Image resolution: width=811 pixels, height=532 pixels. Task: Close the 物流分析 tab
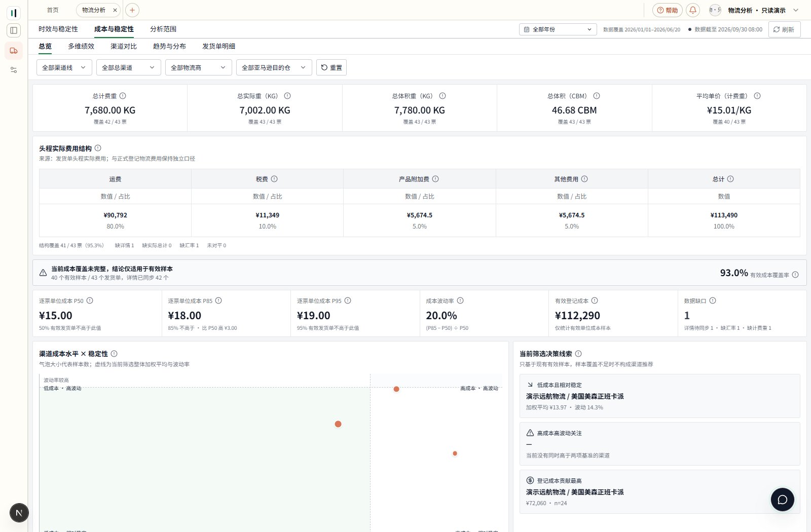(x=115, y=10)
